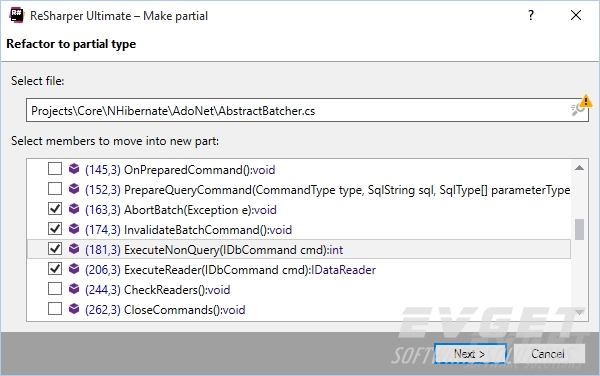Click the warning wrench icon in file field

(x=581, y=106)
